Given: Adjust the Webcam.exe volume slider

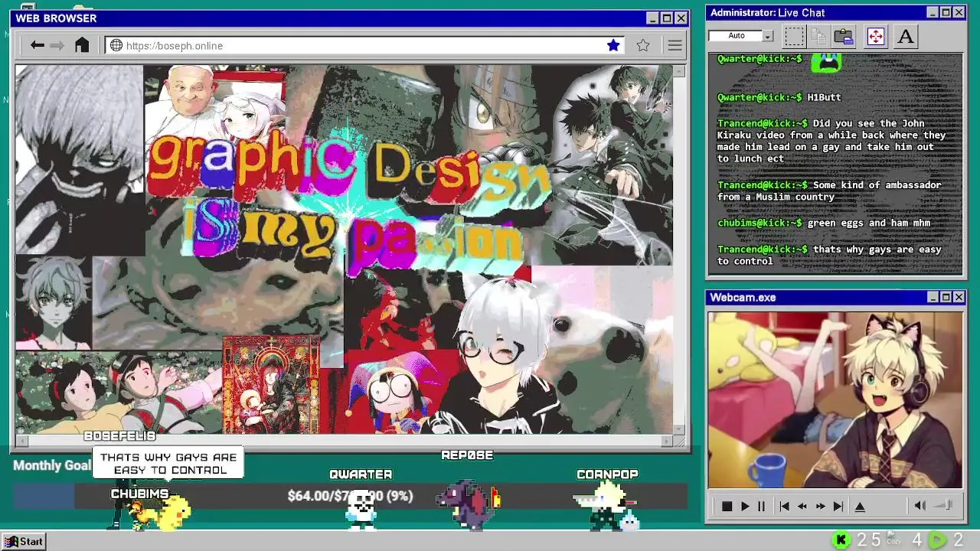Looking at the screenshot, I should pos(943,505).
